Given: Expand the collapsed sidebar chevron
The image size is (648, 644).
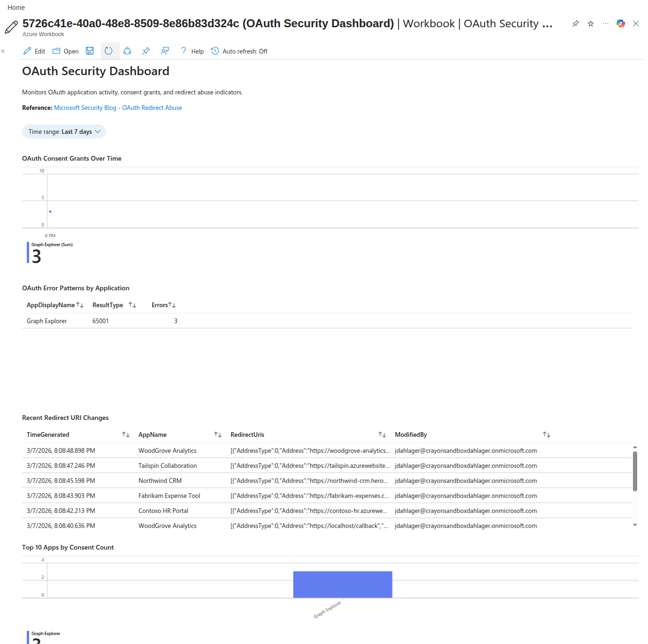Looking at the screenshot, I should [4, 51].
